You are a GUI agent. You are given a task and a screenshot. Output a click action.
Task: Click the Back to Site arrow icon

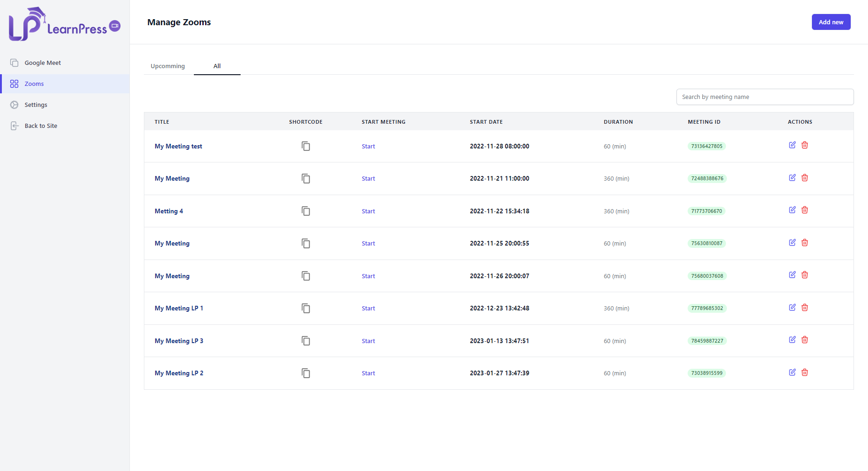(x=14, y=125)
